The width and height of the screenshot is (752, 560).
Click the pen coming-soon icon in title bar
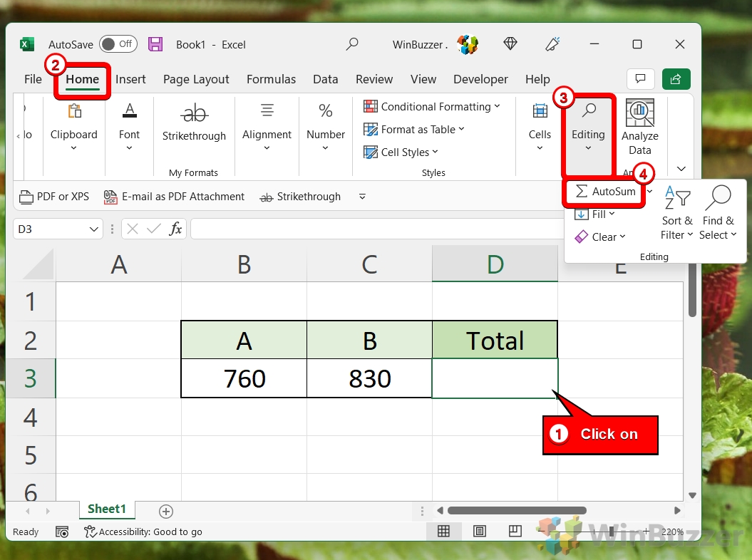click(x=552, y=44)
